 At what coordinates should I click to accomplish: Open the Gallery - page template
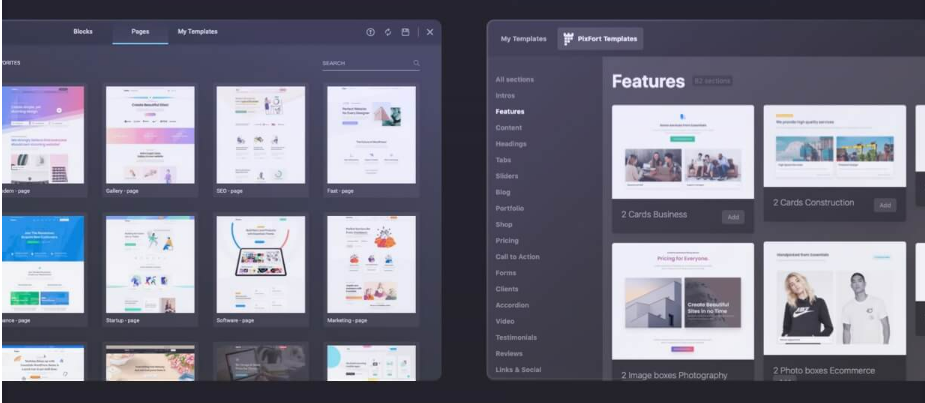150,140
